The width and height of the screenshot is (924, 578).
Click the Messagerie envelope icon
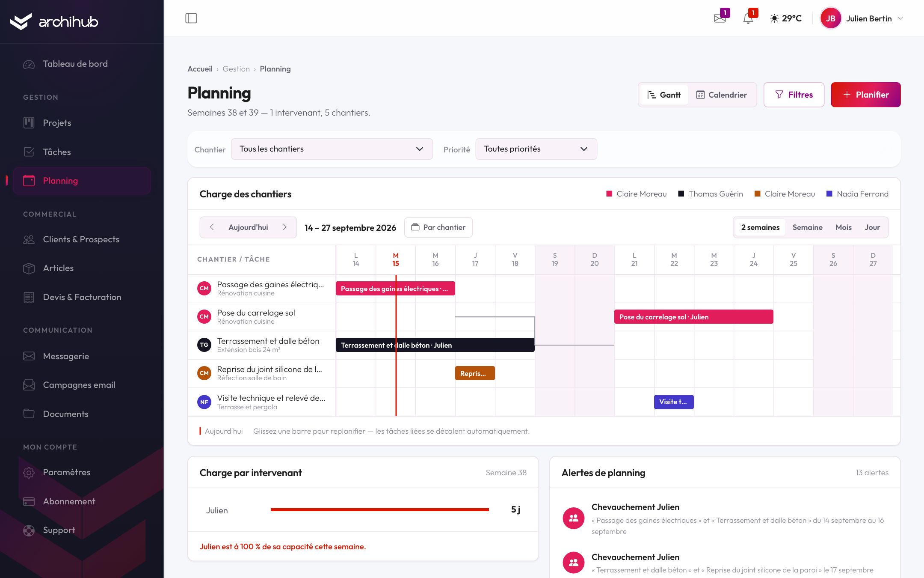click(29, 356)
